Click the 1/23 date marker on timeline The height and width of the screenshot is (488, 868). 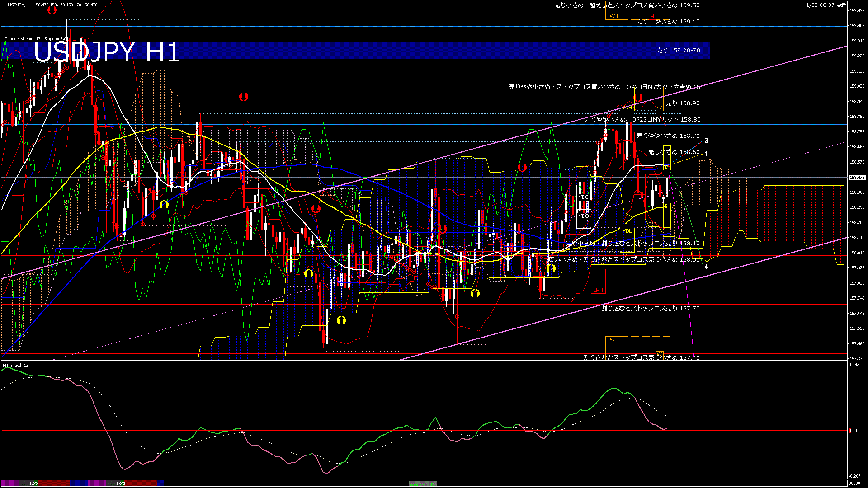pyautogui.click(x=121, y=483)
